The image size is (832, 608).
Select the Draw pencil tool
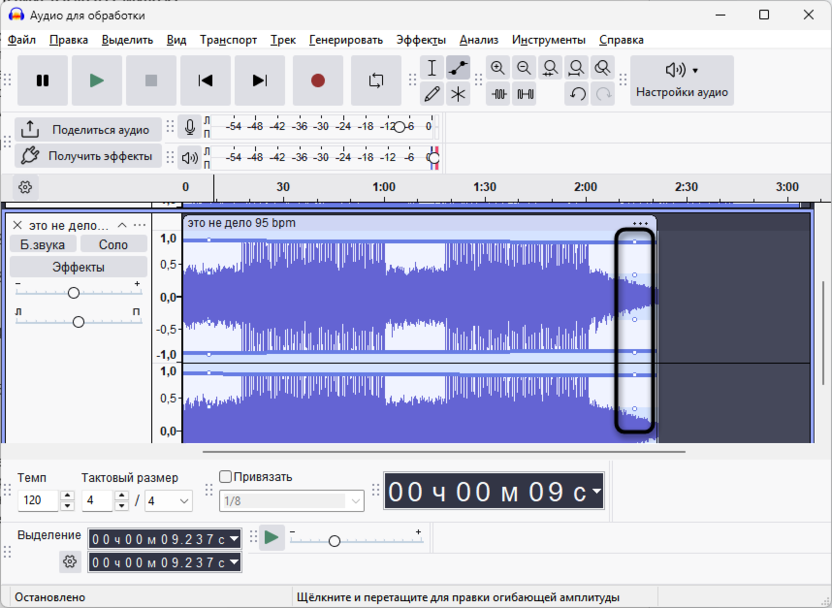click(432, 94)
